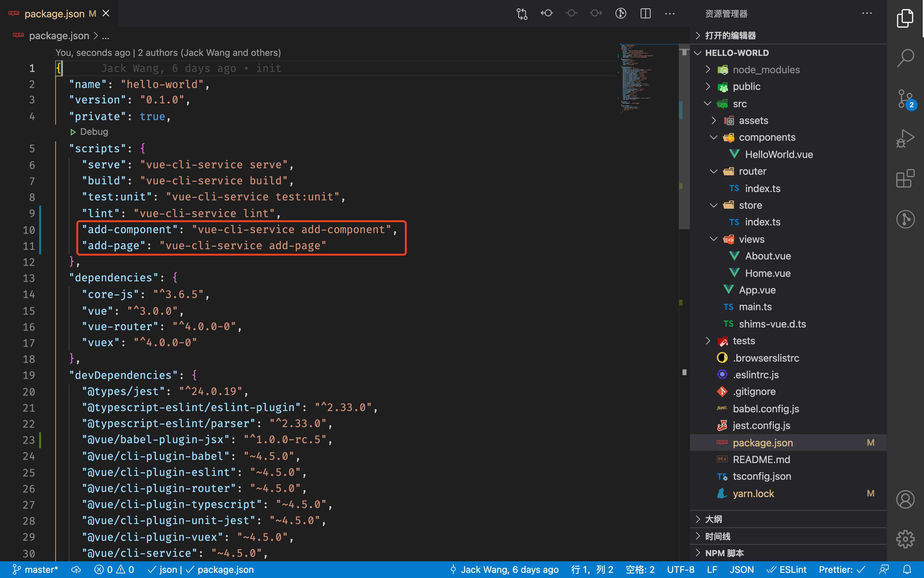The height and width of the screenshot is (578, 924).
Task: Expand the 大纲 outline section
Action: tap(788, 519)
